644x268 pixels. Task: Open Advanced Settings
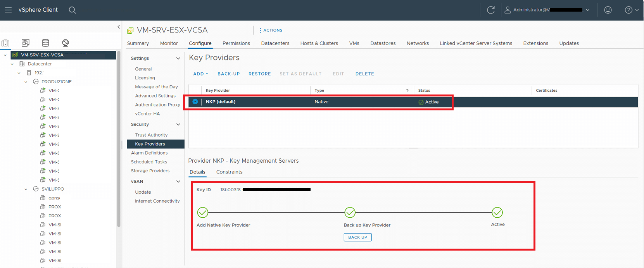pyautogui.click(x=155, y=96)
